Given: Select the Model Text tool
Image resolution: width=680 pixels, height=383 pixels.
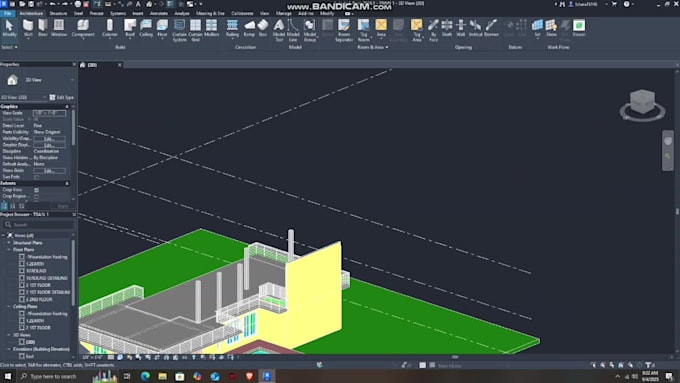Looking at the screenshot, I should click(x=279, y=30).
